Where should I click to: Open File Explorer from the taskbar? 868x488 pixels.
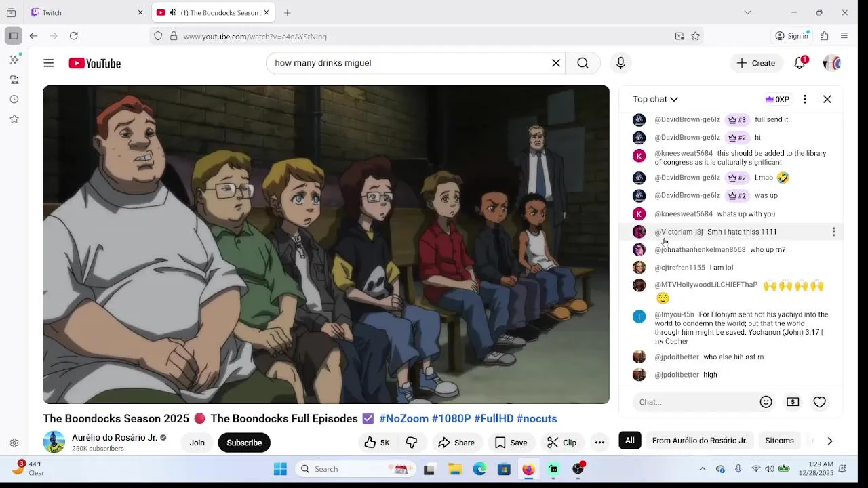[455, 469]
